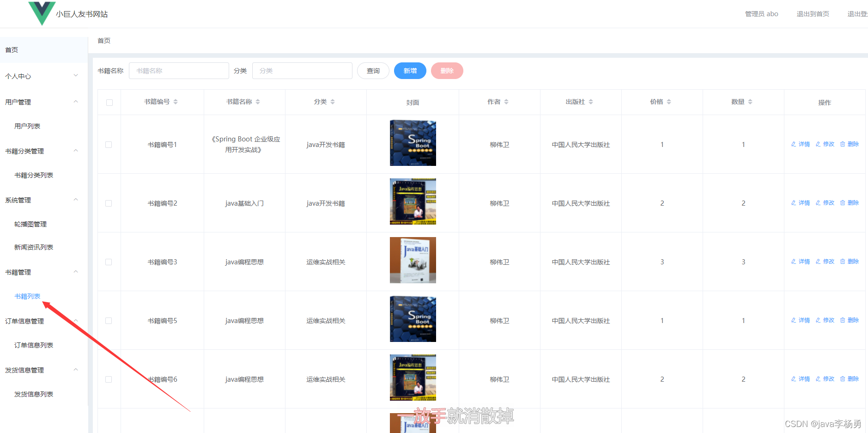The image size is (868, 433).
Task: Sort table by 价格 column arrows
Action: [x=669, y=102]
